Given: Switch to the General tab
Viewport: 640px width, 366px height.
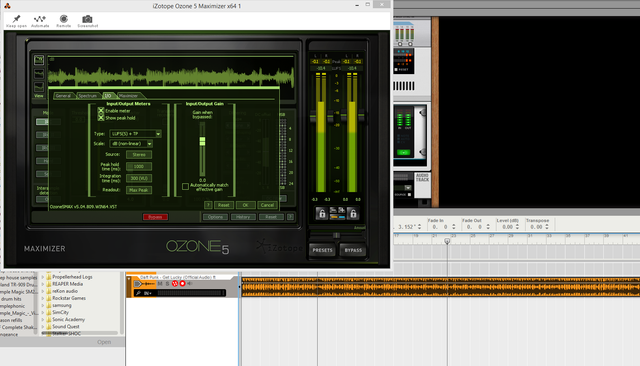Looking at the screenshot, I should click(63, 96).
